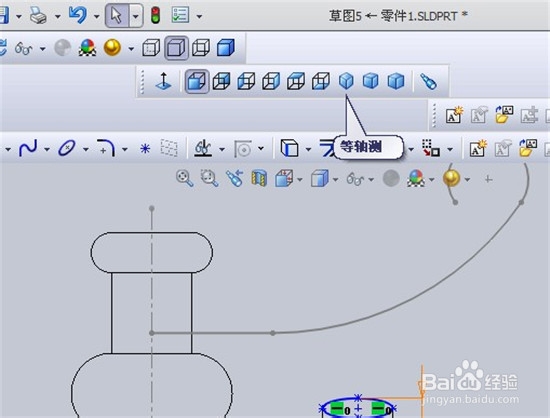
Task: Expand the Ellipse tool dropdown
Action: (x=86, y=149)
